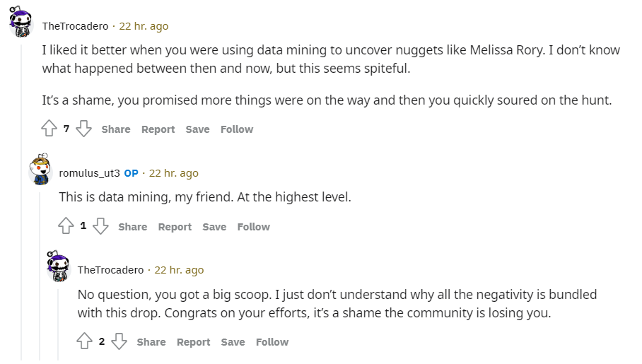Upvote the 'big scoop' reply
The width and height of the screenshot is (642, 364).
[85, 341]
